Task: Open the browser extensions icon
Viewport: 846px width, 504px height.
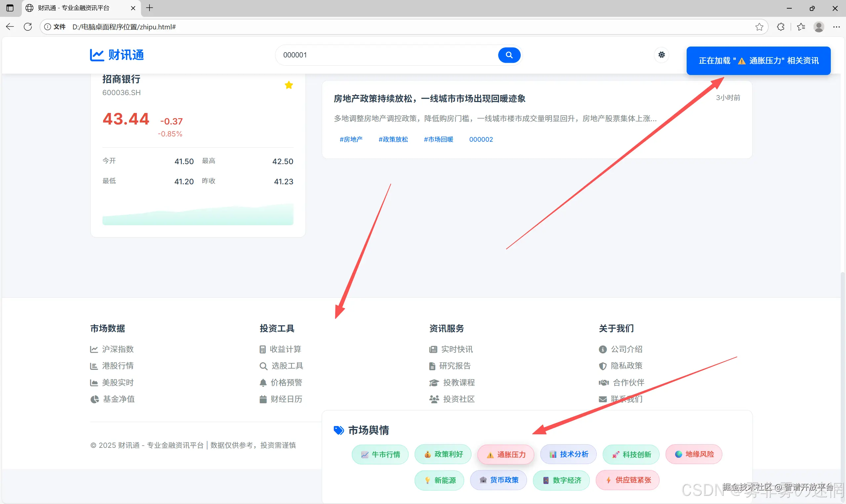Action: tap(781, 27)
